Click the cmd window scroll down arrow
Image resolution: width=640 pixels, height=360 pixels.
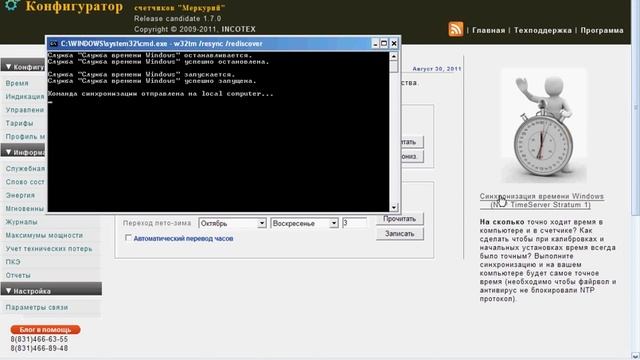[393, 207]
